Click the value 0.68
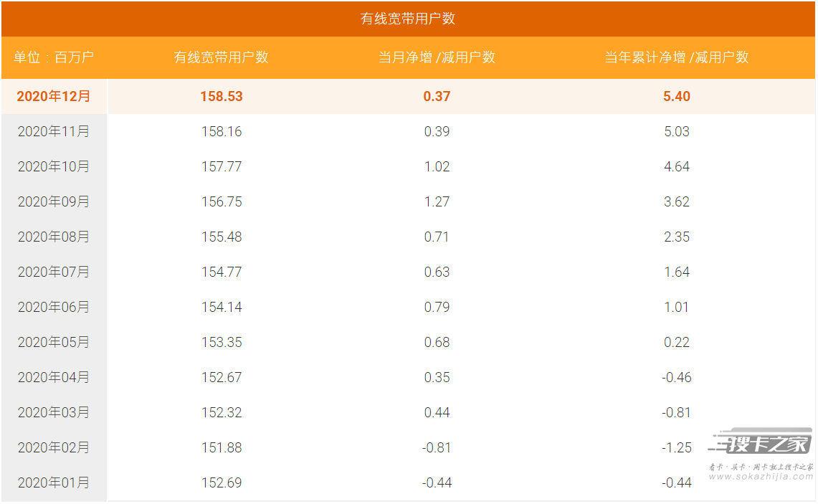 pyautogui.click(x=437, y=342)
